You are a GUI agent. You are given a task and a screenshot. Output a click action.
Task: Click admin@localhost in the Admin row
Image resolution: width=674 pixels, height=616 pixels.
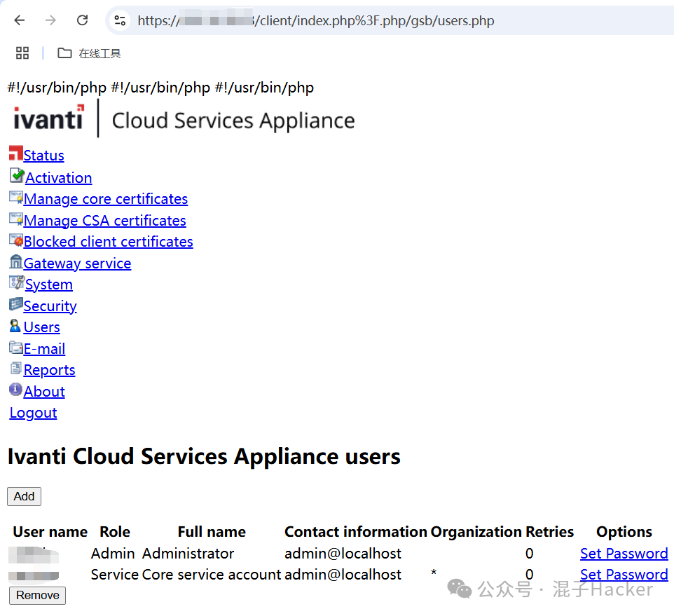pos(343,554)
